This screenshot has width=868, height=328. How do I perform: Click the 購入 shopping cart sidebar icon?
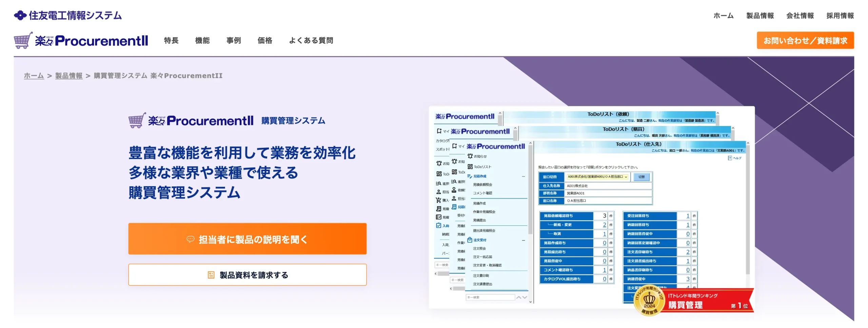pos(438,200)
